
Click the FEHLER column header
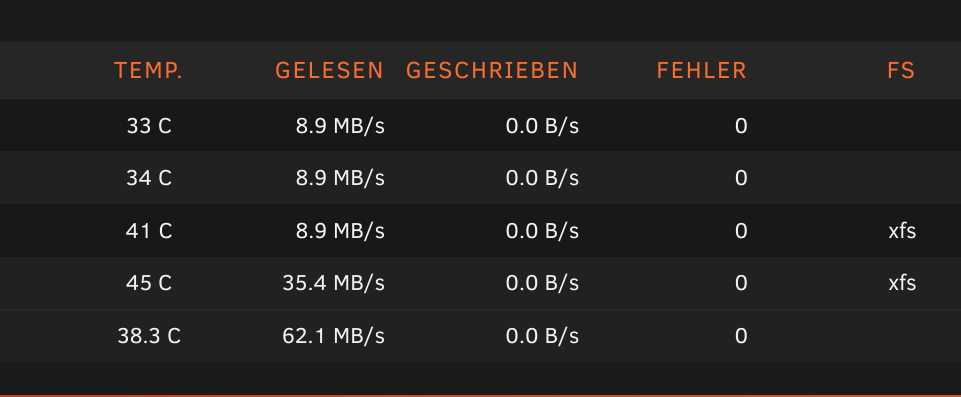point(702,71)
